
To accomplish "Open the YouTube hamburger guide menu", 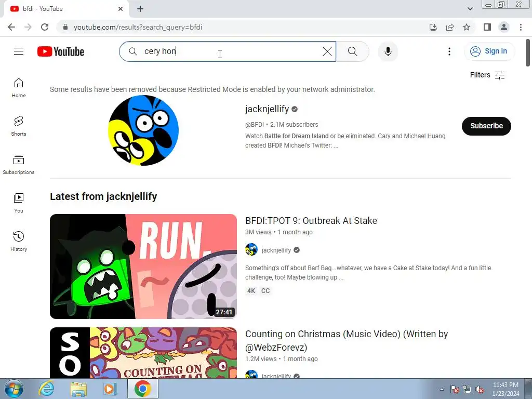I will (19, 51).
